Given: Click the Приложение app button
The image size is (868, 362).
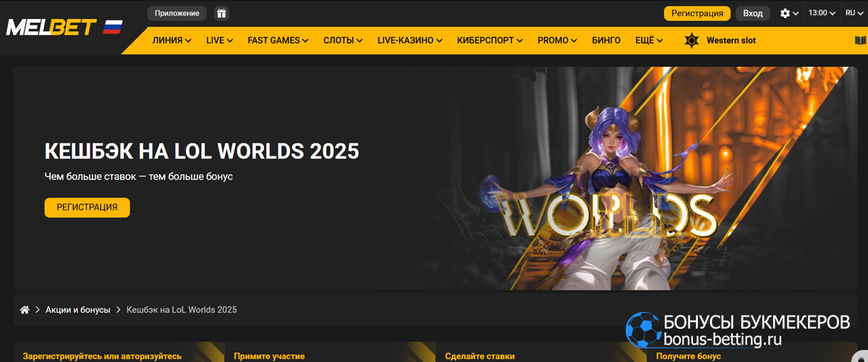Looking at the screenshot, I should click(x=176, y=13).
